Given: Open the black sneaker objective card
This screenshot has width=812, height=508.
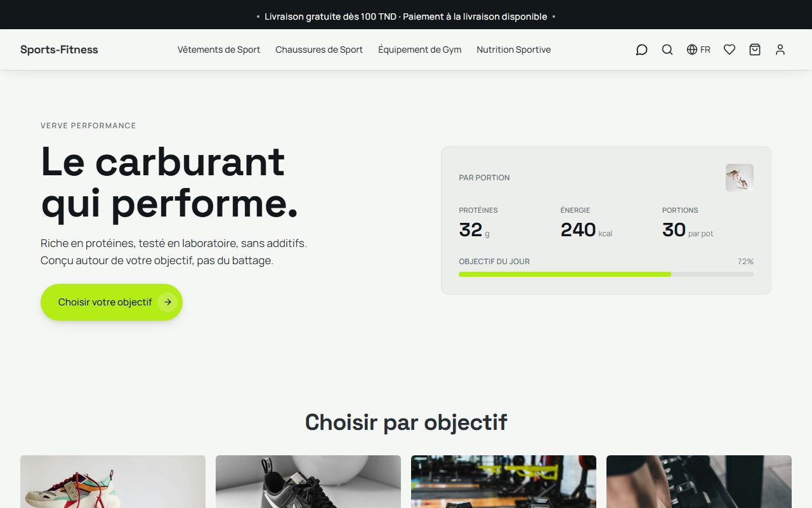Looking at the screenshot, I should coord(308,481).
